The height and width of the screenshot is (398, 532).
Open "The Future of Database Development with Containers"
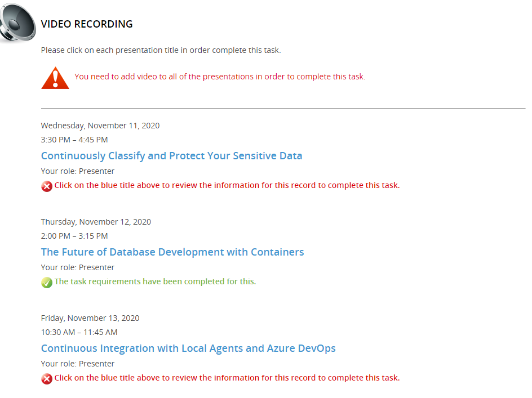click(172, 252)
